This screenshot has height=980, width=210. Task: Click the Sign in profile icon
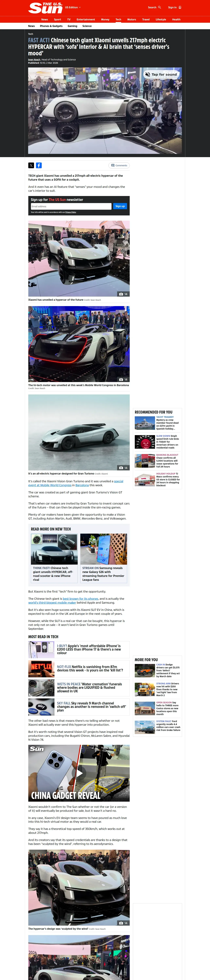(180, 7)
